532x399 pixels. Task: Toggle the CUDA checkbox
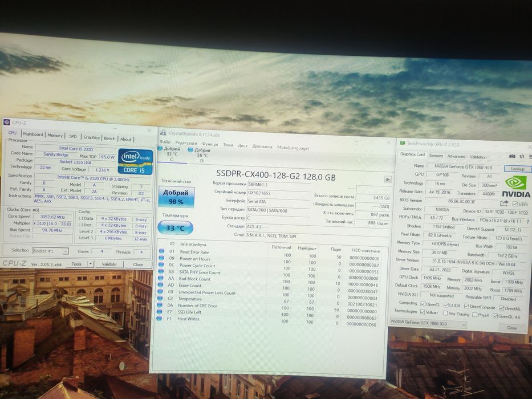[446, 305]
